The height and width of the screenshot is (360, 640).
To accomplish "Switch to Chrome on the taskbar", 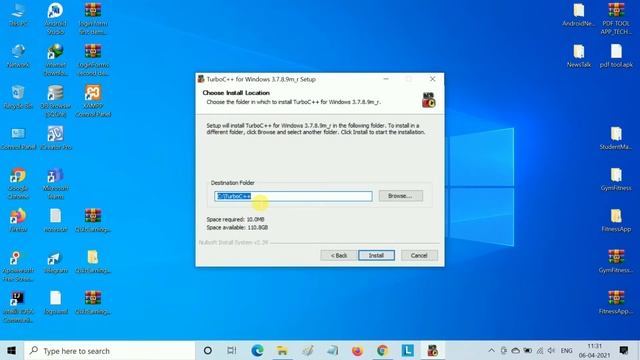I will click(x=382, y=351).
